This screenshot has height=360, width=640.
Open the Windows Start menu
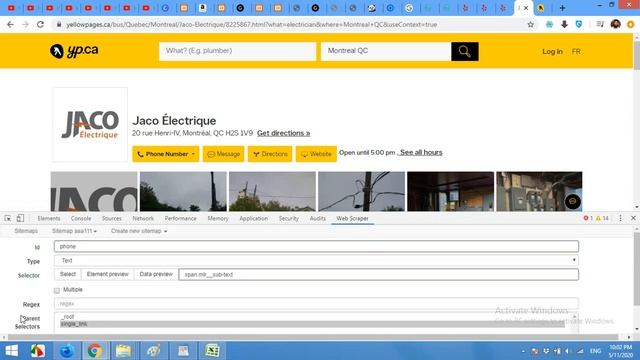point(11,351)
